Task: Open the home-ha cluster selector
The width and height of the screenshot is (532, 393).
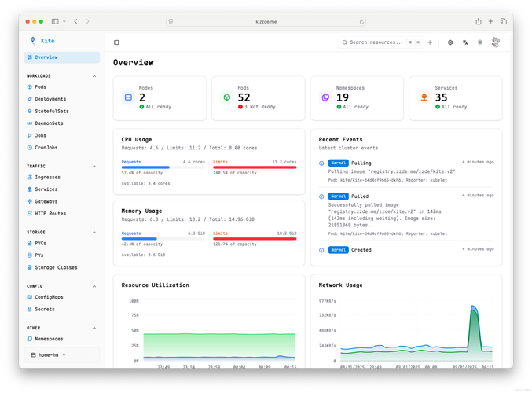Action: click(62, 355)
